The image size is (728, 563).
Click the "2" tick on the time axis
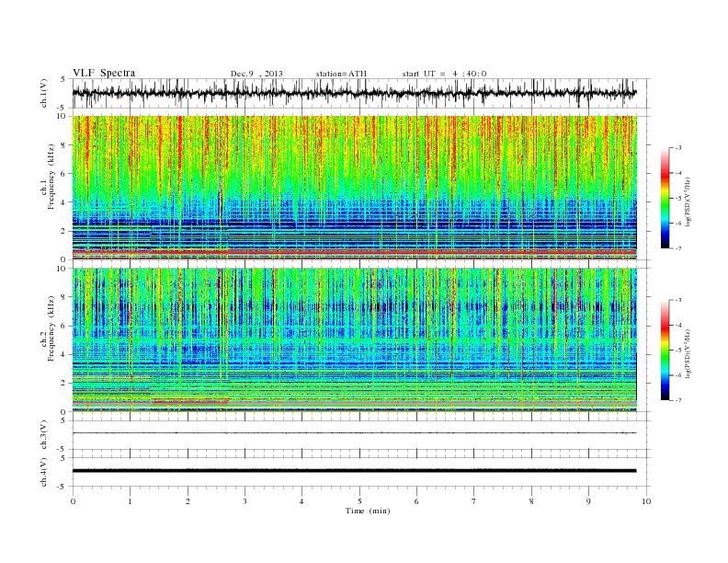[x=188, y=501]
